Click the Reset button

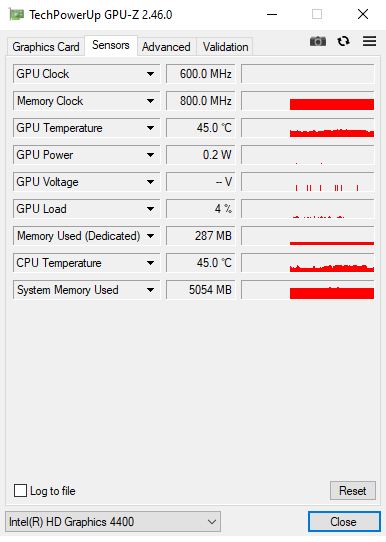pos(352,490)
